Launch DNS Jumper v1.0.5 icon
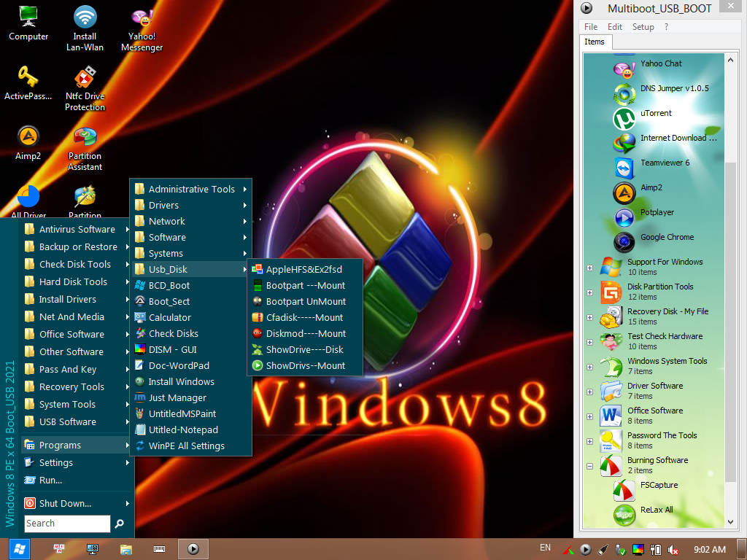 (624, 94)
